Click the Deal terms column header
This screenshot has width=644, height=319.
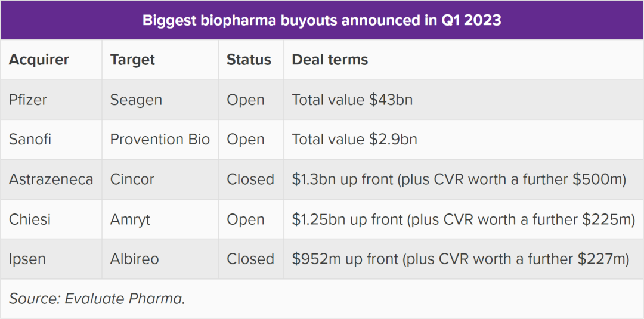[x=330, y=60]
